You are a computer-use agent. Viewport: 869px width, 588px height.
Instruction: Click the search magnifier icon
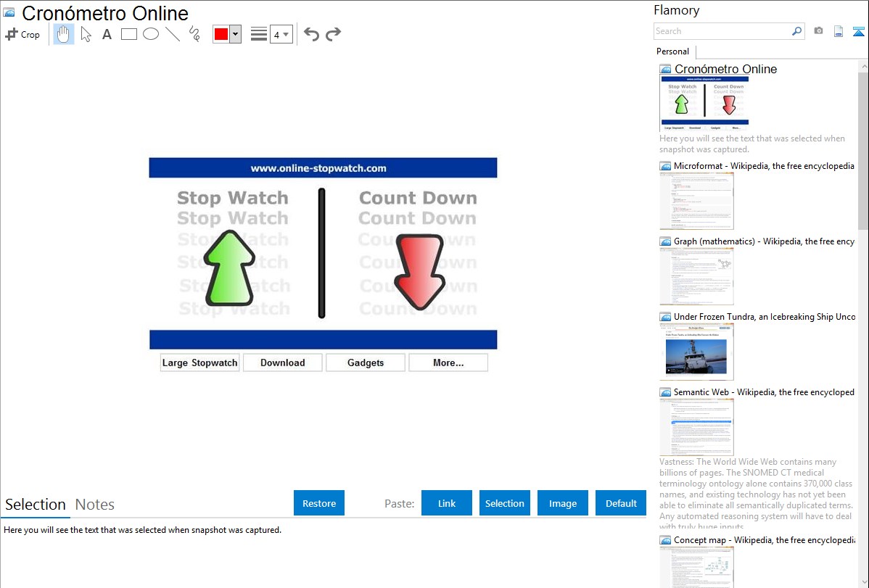coord(797,31)
